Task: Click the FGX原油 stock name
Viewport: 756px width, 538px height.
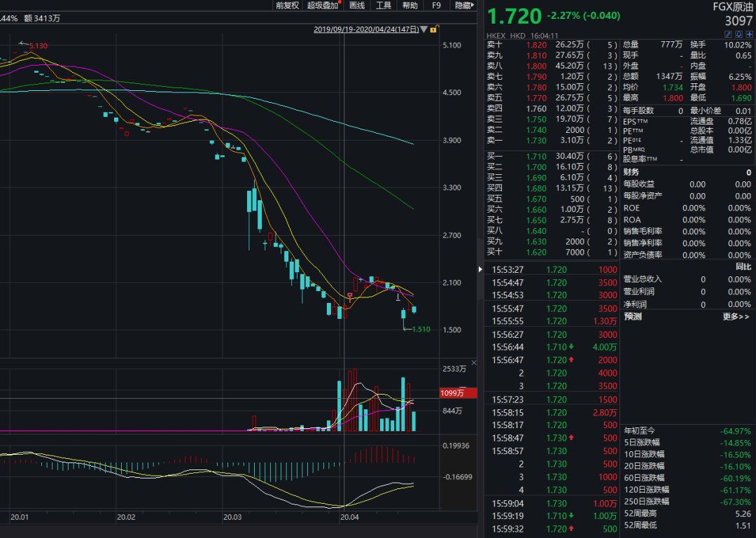Action: tap(732, 7)
